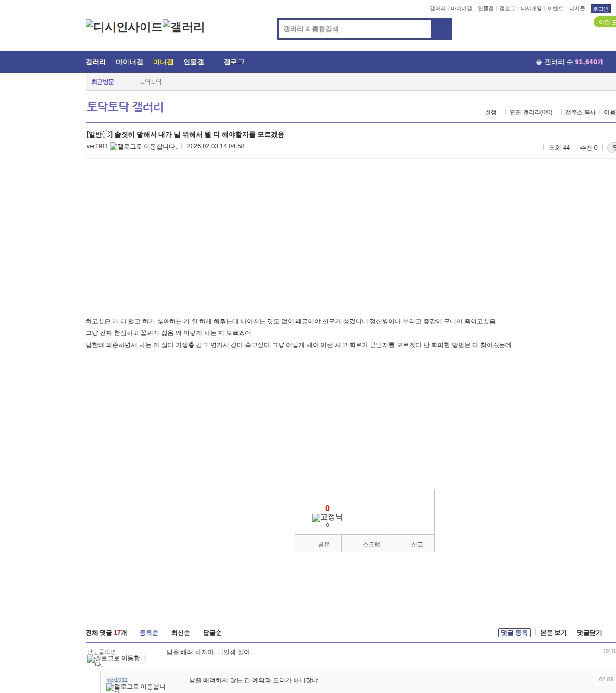Sort comments by 답글순

pyautogui.click(x=212, y=633)
